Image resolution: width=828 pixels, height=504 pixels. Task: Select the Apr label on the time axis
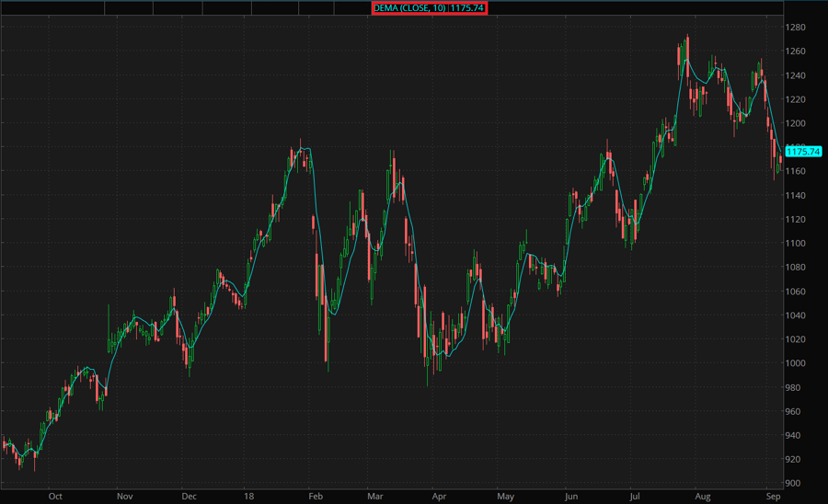pyautogui.click(x=439, y=495)
